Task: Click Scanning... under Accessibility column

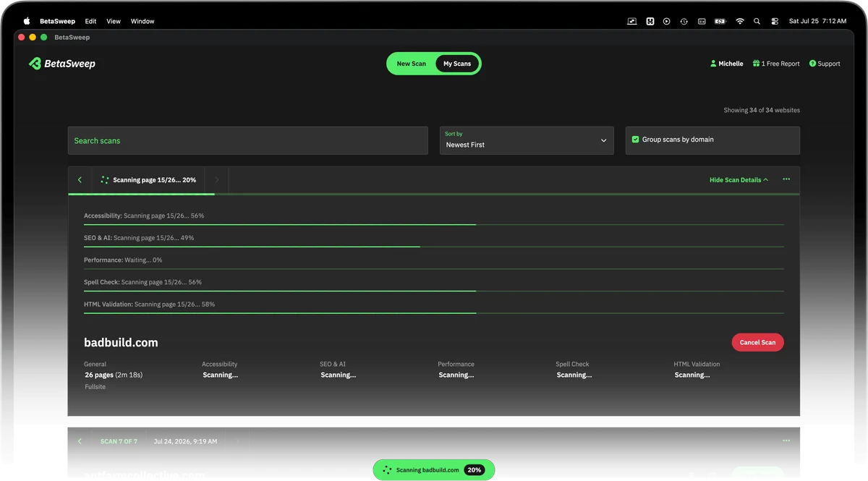Action: pos(221,375)
